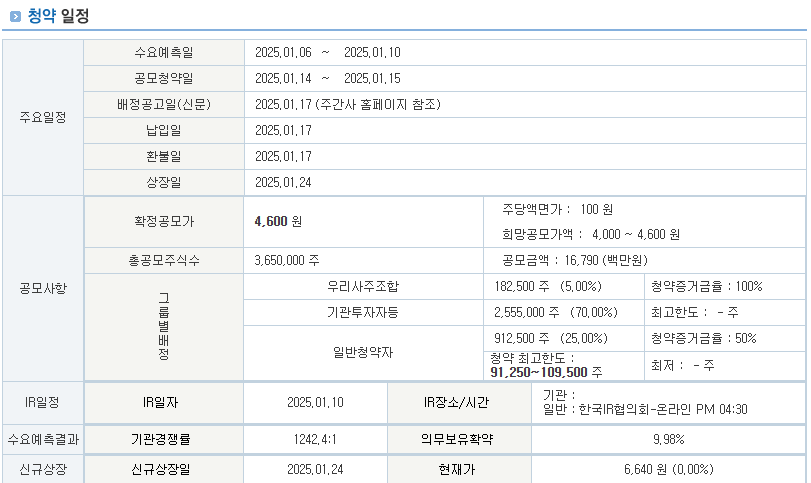
Task: Select the 수요예측결과 row header
Action: tap(43, 440)
